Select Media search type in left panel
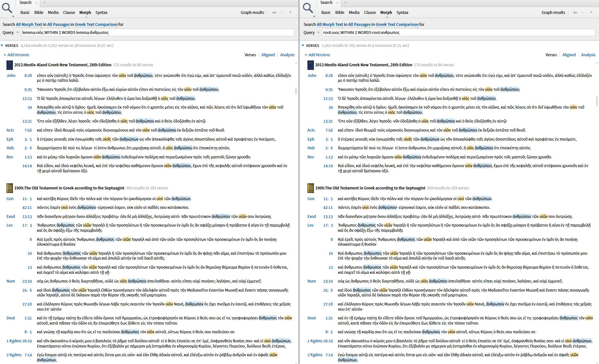 (53, 13)
